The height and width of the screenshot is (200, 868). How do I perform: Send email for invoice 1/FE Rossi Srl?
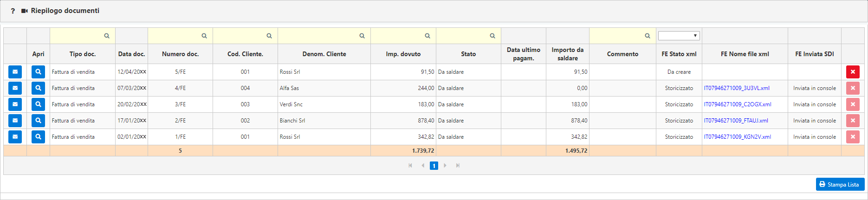[15, 137]
